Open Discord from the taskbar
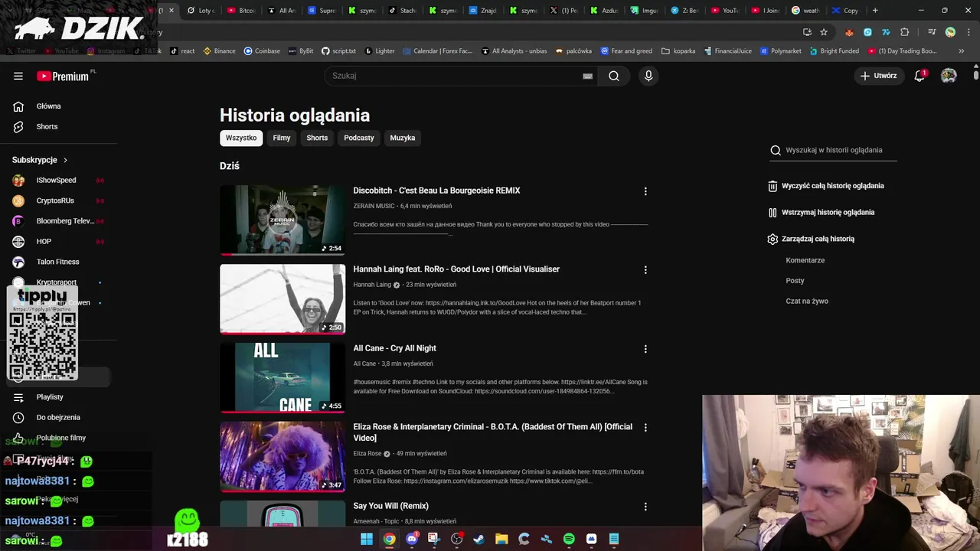 click(x=412, y=539)
